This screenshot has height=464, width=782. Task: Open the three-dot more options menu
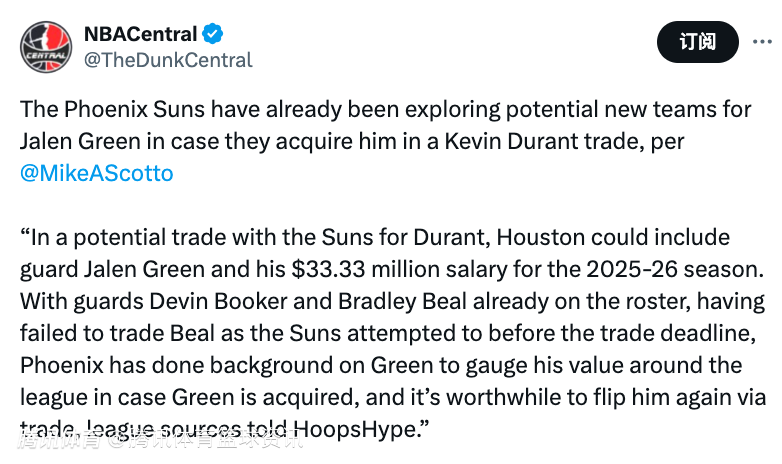click(760, 42)
